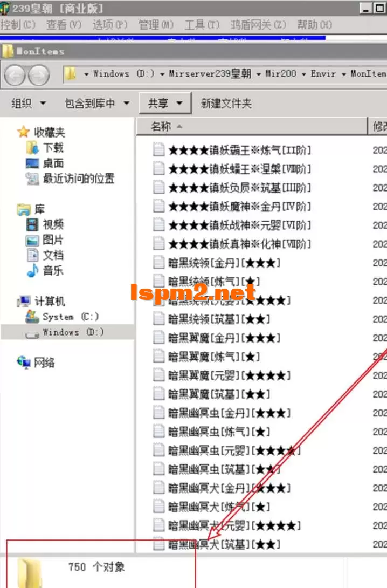387x588 pixels.
Task: Open the 选项(P) menu
Action: pos(110,25)
